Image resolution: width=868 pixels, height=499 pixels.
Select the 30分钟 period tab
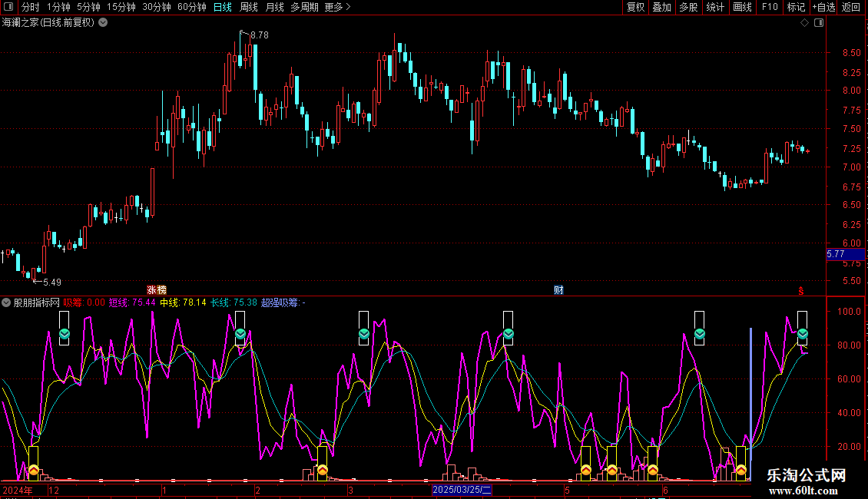tap(156, 7)
